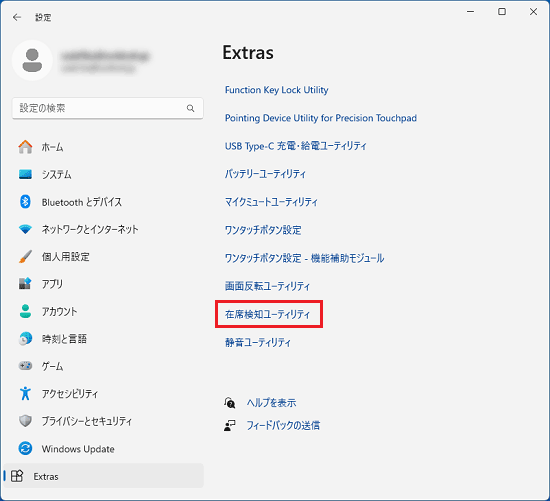The image size is (550, 501).
Task: Go to プライバシーとセキュリティ
Action: coord(104,421)
